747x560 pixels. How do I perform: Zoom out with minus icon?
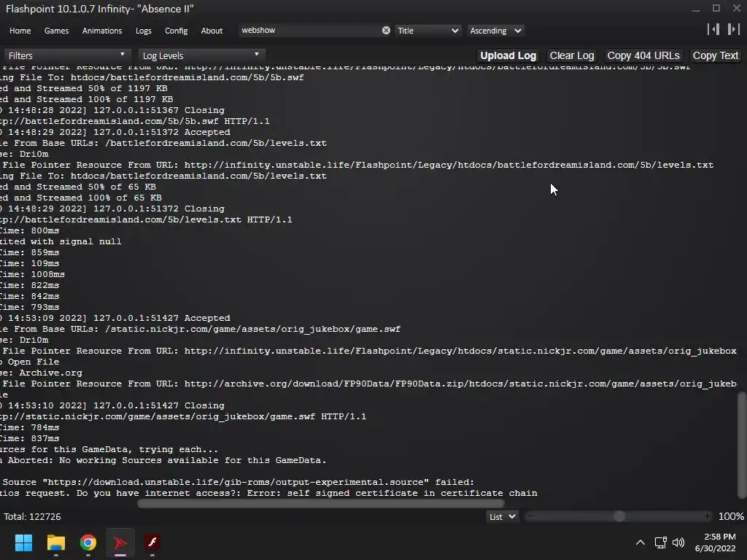531,516
